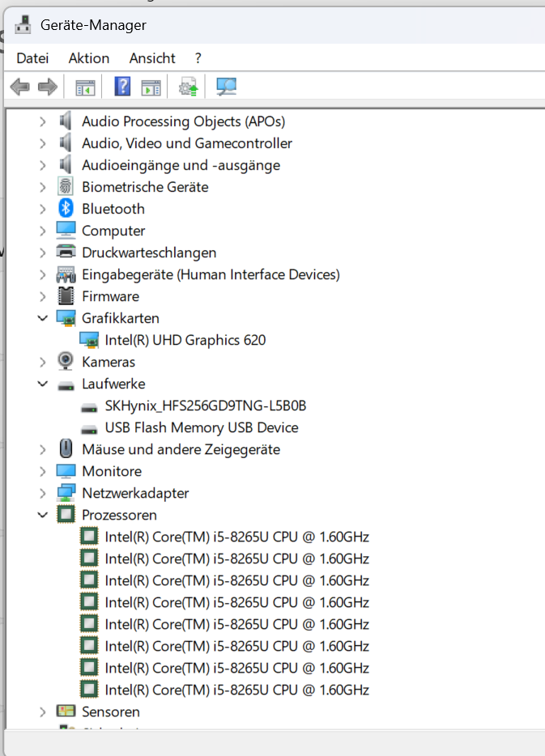Click the Firmware chip icon

point(66,296)
